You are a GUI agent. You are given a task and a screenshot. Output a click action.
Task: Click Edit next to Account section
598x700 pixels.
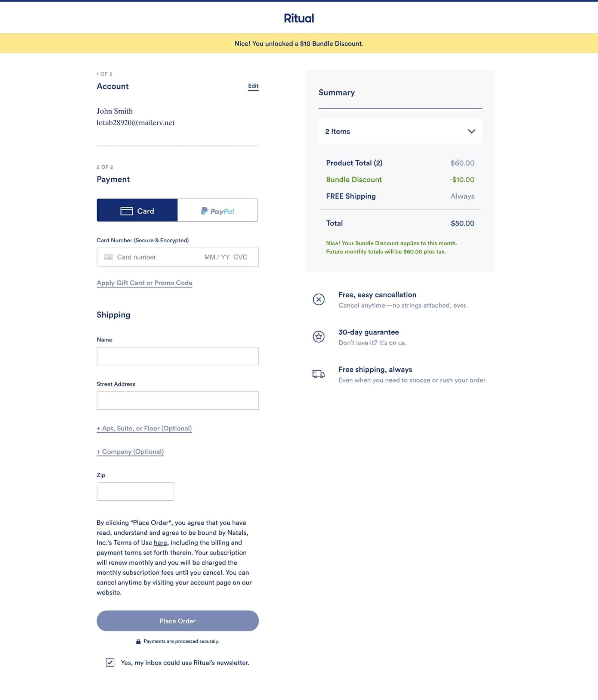point(253,86)
